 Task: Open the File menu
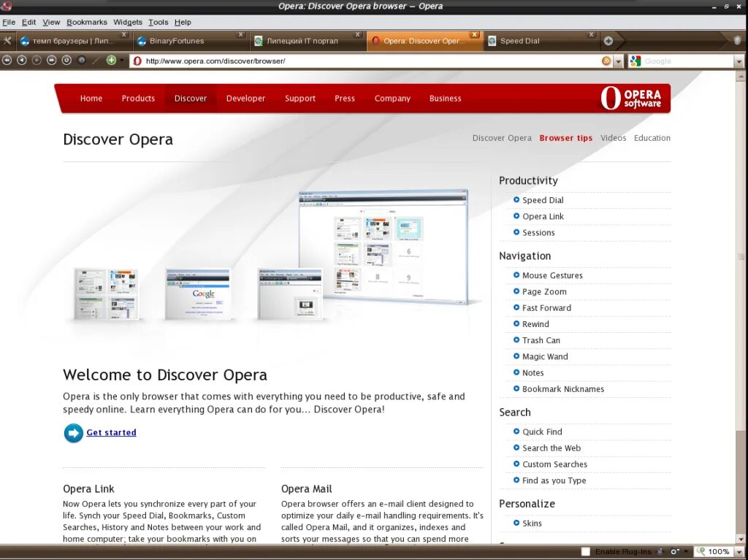pos(9,22)
